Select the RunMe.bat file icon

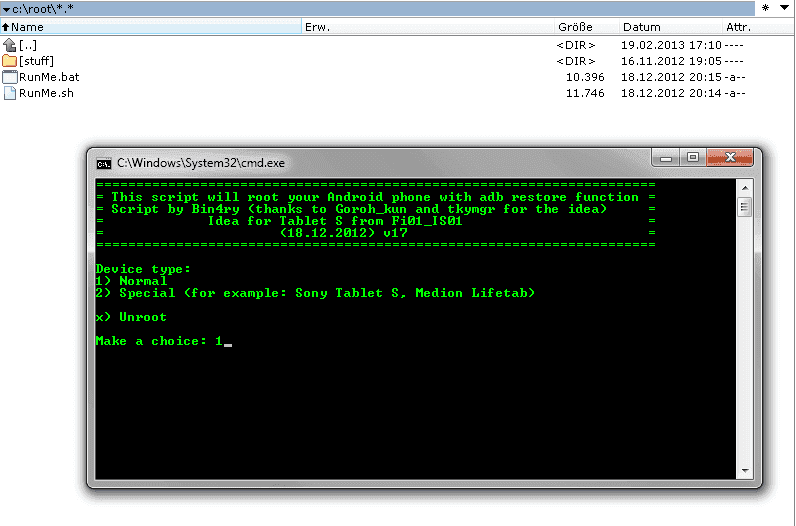click(x=10, y=77)
